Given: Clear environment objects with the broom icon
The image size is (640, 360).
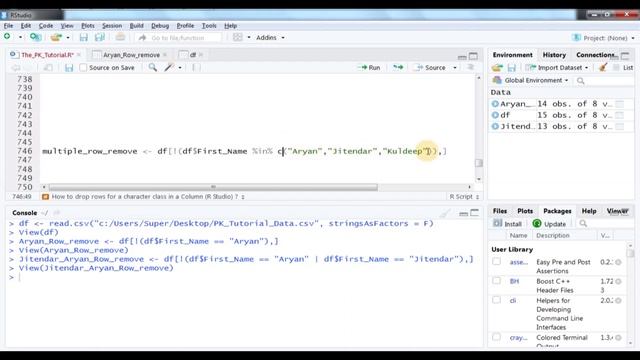Looking at the screenshot, I should [603, 67].
